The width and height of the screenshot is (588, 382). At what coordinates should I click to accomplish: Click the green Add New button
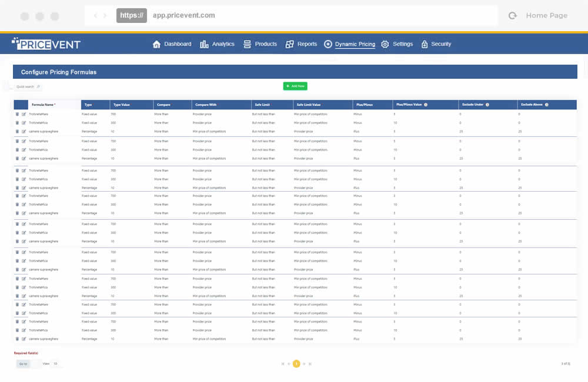(x=295, y=86)
